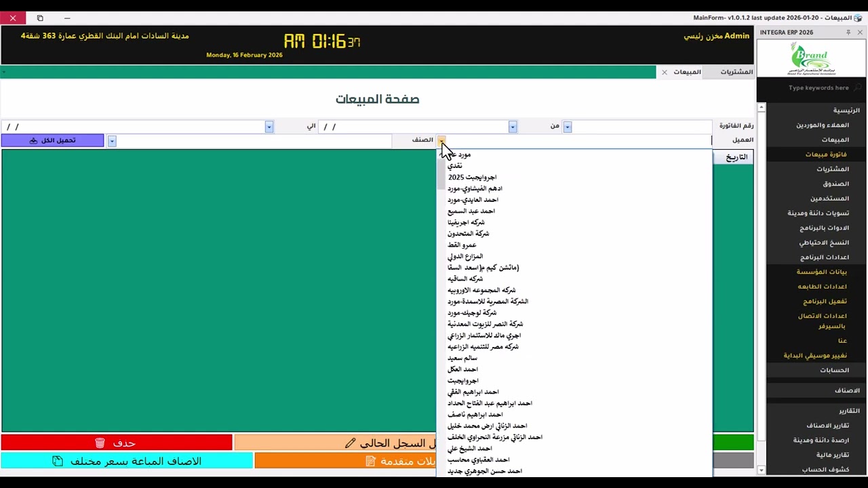Select احمد عبد السميع from list
Screen dimensions: 868x488
(x=471, y=211)
